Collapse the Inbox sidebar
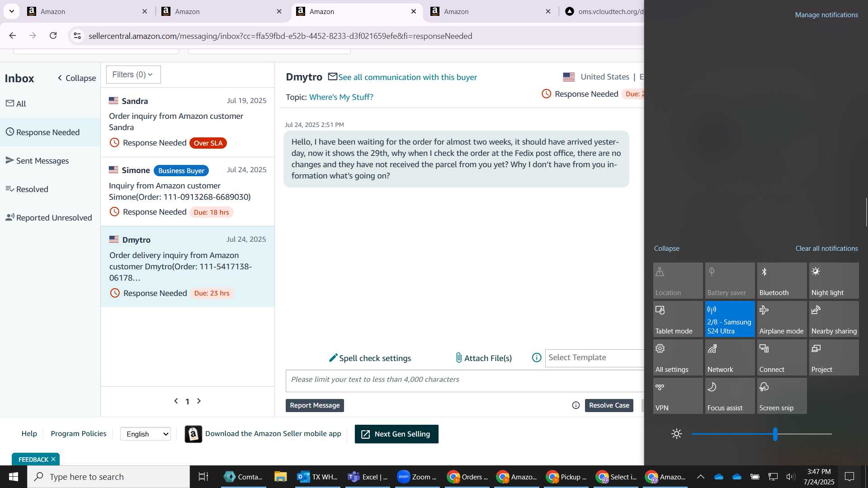Screen dimensions: 868x488 (76, 78)
